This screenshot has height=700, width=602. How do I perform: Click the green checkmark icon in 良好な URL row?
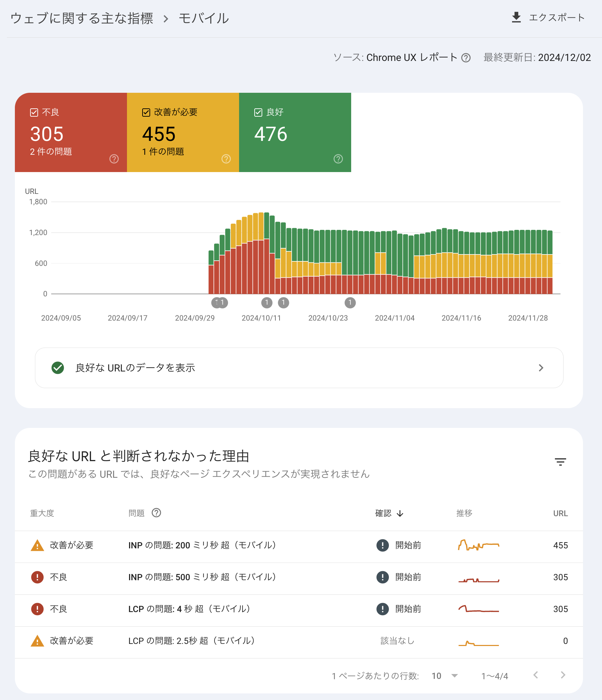[x=58, y=368]
